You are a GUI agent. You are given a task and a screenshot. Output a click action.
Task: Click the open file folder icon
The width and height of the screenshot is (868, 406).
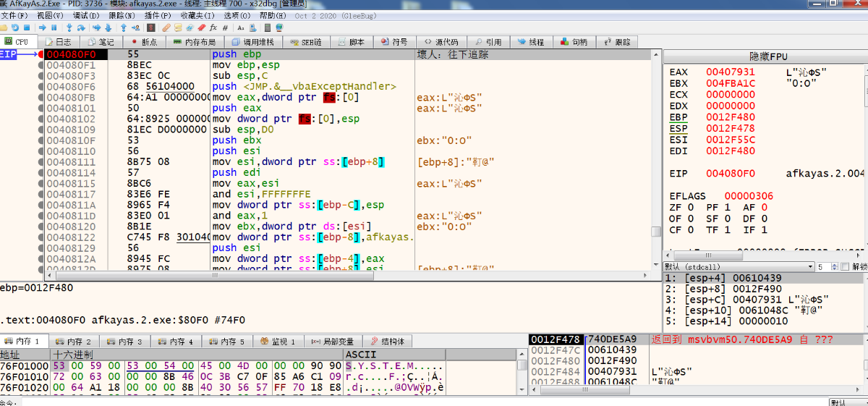click(4, 28)
